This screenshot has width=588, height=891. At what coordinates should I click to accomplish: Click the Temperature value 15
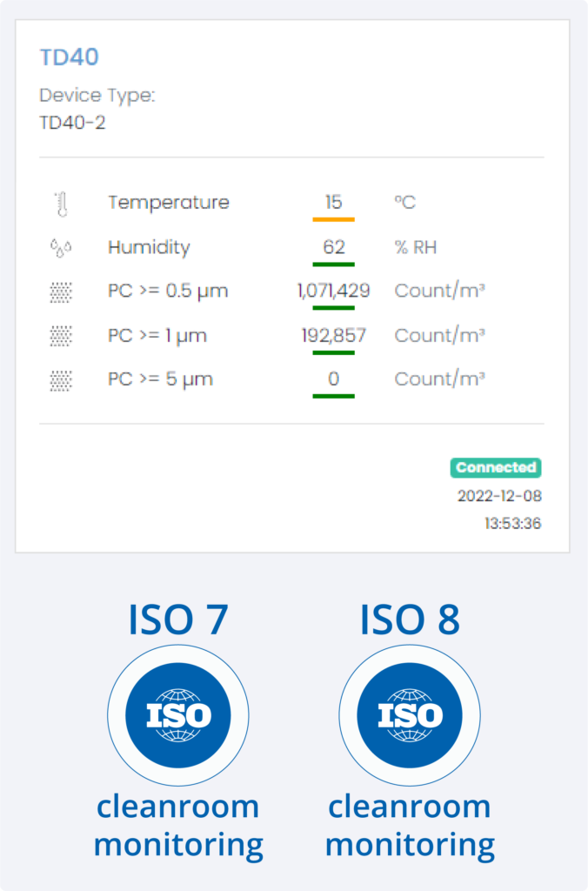[x=333, y=202]
